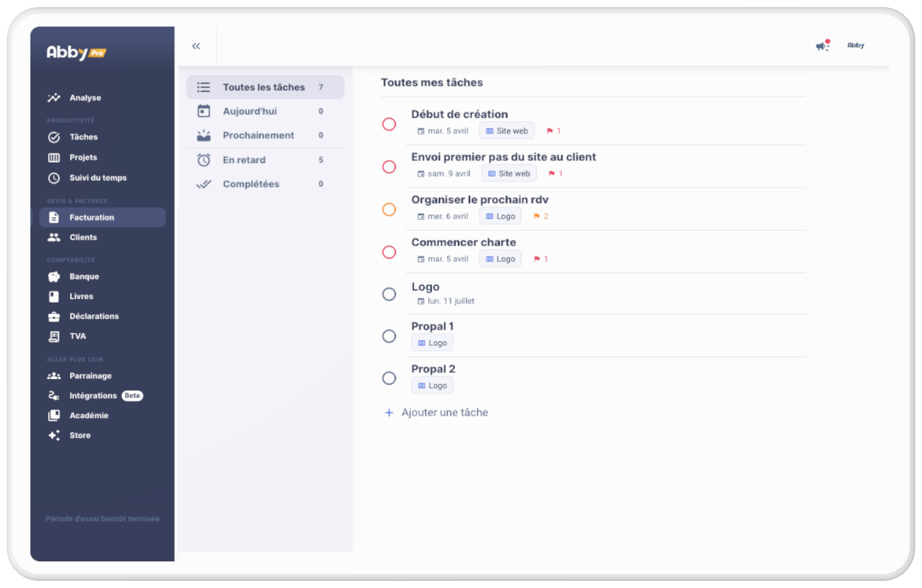Open Académie in the sidebar
This screenshot has width=922, height=588.
[x=89, y=415]
